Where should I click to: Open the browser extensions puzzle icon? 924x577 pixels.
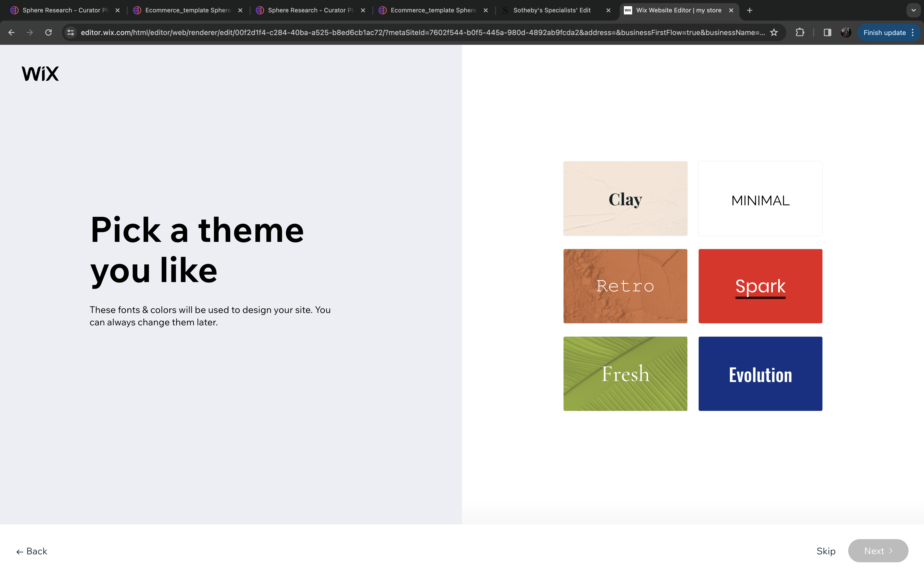click(799, 32)
